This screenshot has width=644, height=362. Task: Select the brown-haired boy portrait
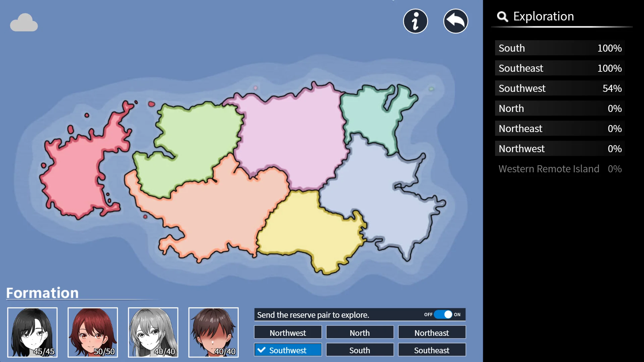(214, 332)
